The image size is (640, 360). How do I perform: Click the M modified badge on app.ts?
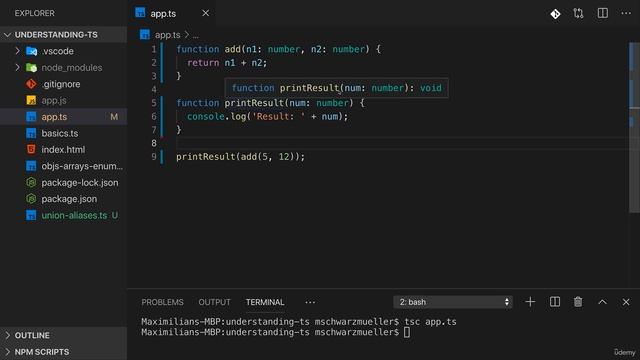click(114, 117)
